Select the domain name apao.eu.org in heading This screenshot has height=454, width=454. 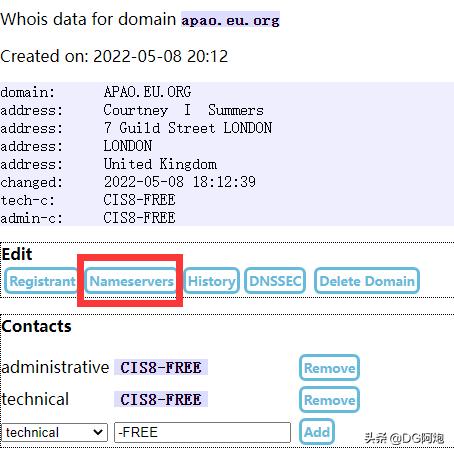point(230,20)
